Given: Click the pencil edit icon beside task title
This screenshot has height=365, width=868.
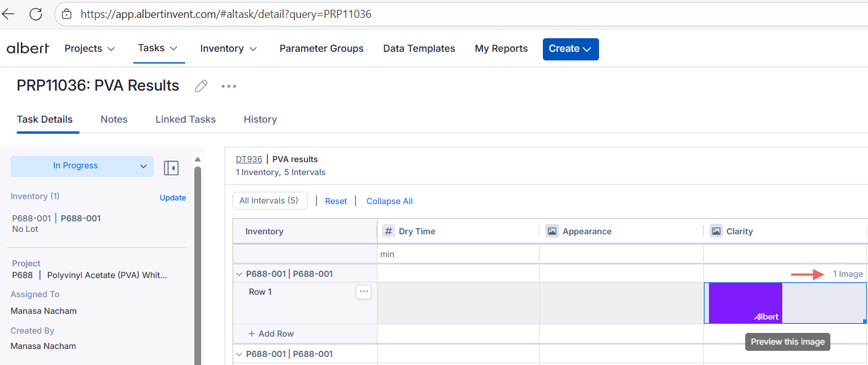Looking at the screenshot, I should [x=201, y=86].
